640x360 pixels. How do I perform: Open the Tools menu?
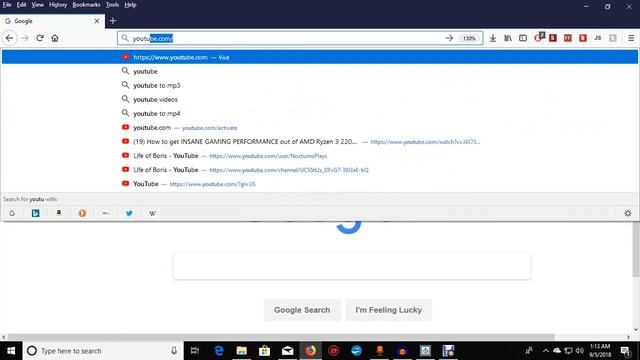tap(112, 5)
